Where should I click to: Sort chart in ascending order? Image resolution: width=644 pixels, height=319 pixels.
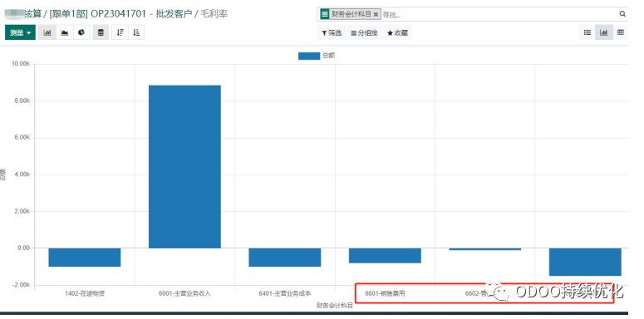point(136,33)
